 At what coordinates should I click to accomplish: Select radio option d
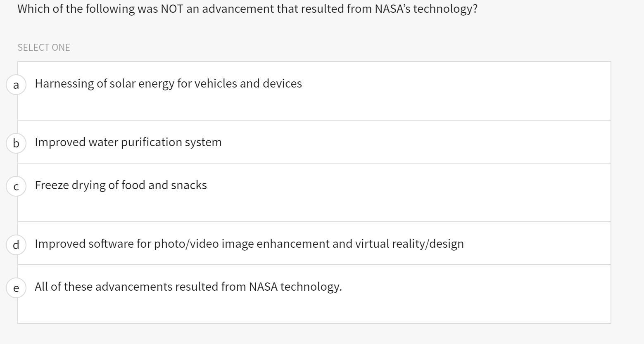click(x=16, y=245)
